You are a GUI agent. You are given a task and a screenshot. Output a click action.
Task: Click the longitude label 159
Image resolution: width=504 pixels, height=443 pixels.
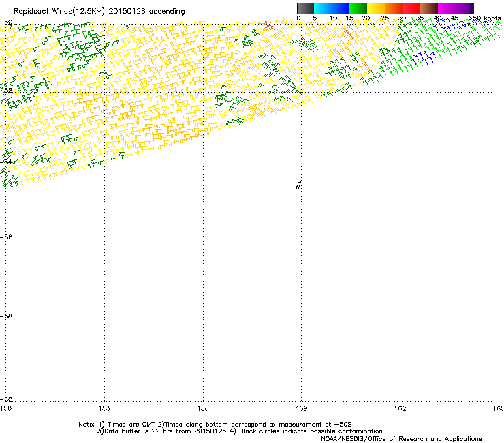pyautogui.click(x=301, y=408)
